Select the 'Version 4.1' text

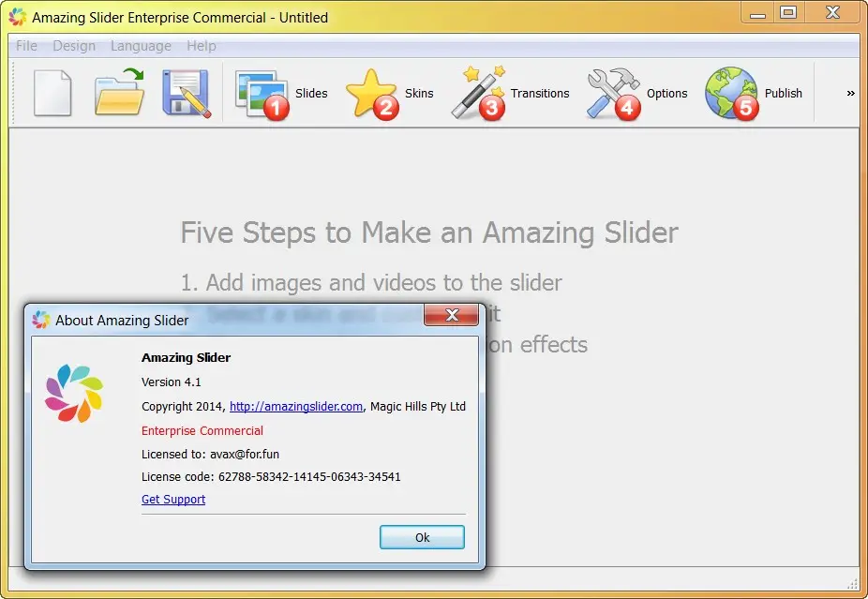click(171, 382)
